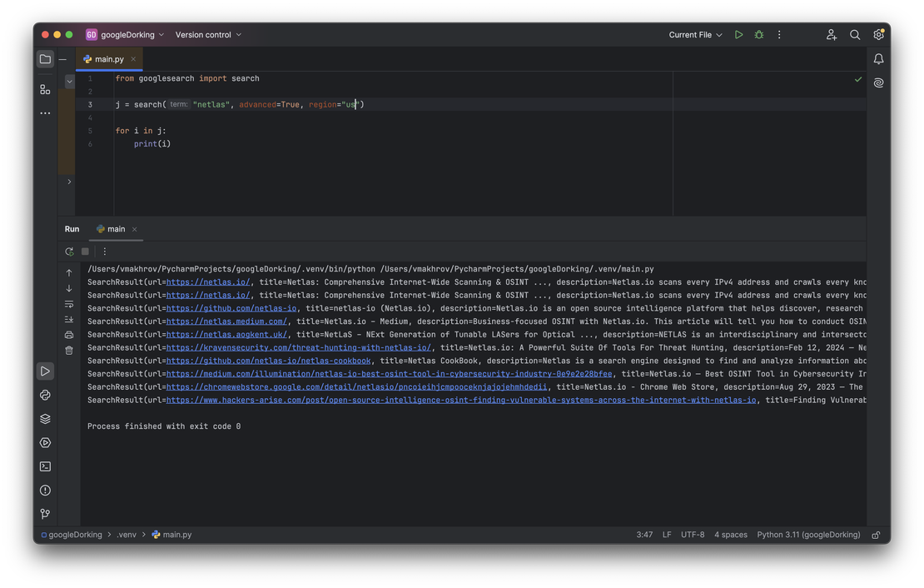
Task: Open the Notifications bell panel
Action: pos(878,59)
